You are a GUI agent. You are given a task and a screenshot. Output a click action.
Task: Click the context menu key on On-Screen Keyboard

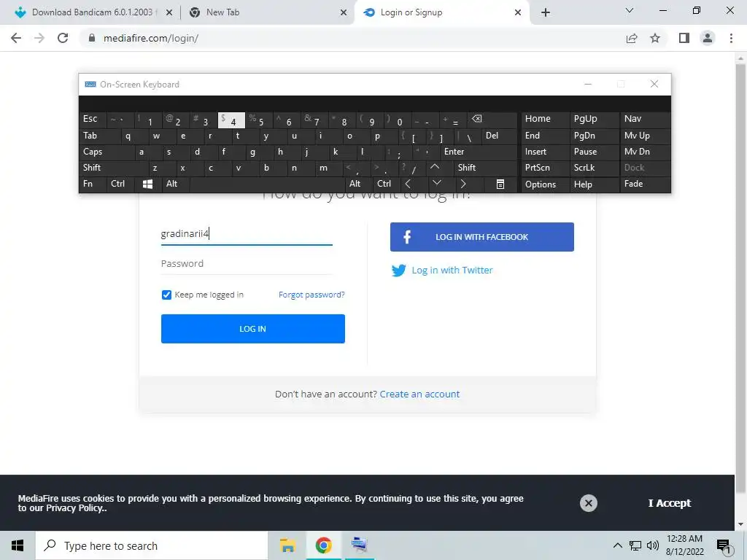[x=500, y=184]
